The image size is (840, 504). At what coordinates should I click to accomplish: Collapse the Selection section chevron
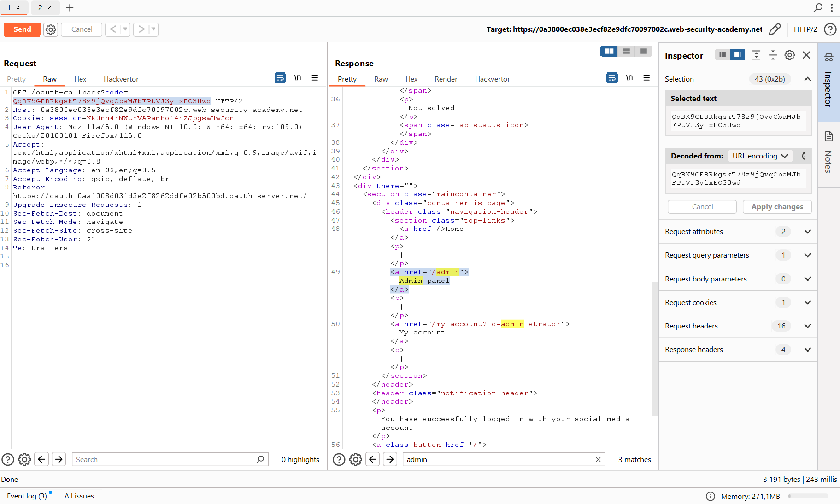(807, 79)
